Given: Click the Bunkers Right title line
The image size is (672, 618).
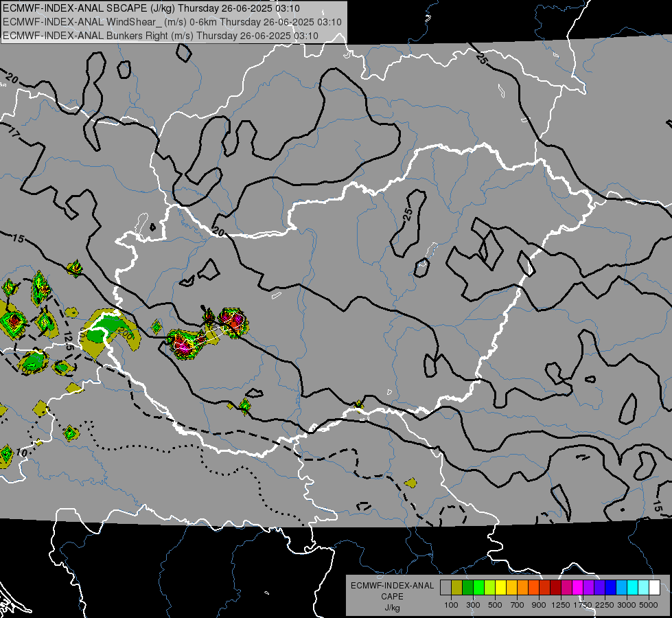Looking at the screenshot, I should [x=161, y=36].
